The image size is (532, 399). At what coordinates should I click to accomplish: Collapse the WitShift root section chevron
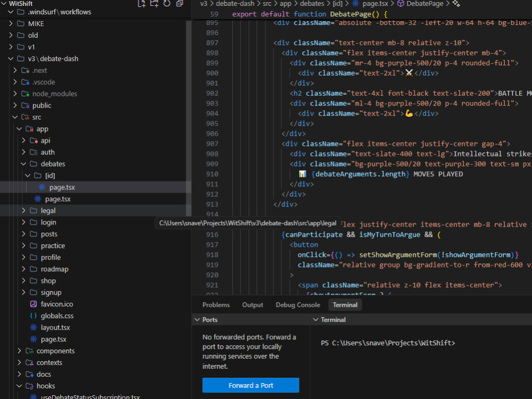tap(4, 3)
